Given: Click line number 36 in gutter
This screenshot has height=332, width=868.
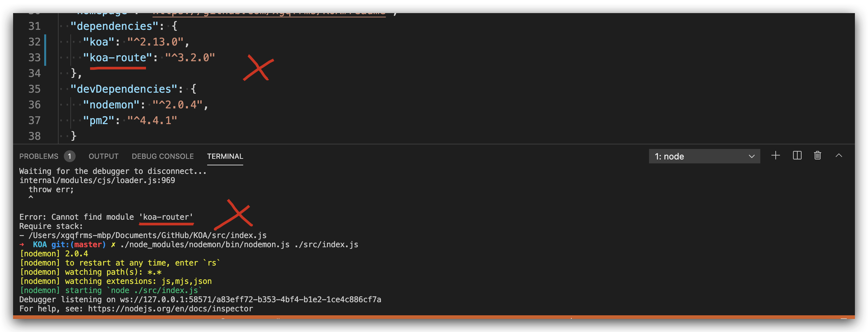Looking at the screenshot, I should pyautogui.click(x=34, y=105).
